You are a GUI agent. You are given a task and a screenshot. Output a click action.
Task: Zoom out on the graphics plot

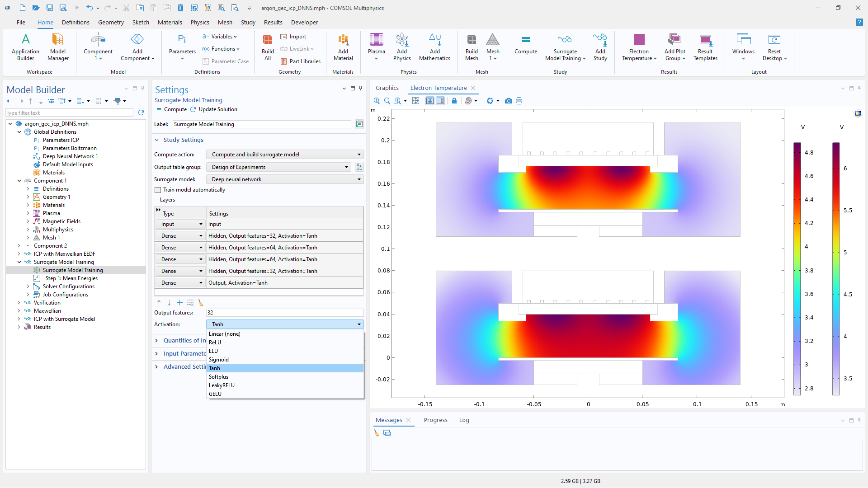(387, 101)
